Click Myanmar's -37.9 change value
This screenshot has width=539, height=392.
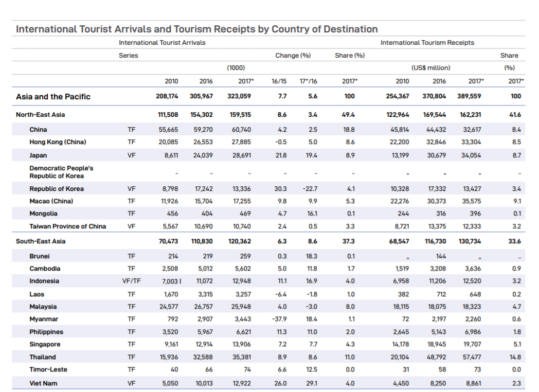pos(279,319)
